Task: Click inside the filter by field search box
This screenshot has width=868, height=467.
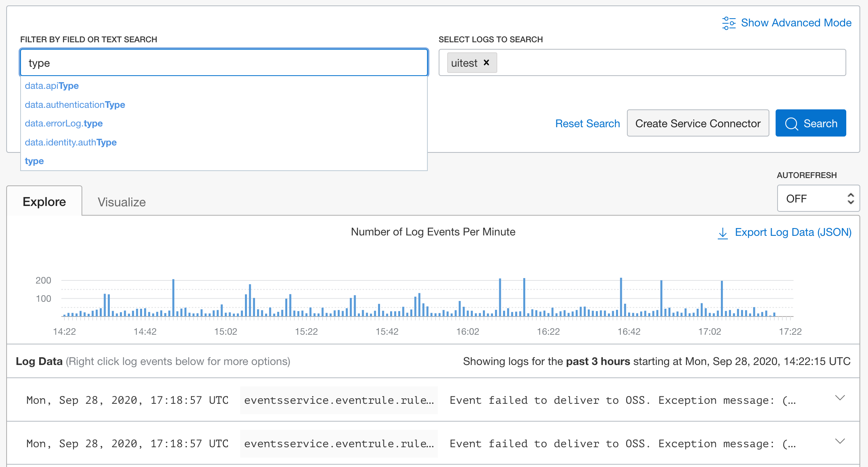Action: (x=223, y=62)
